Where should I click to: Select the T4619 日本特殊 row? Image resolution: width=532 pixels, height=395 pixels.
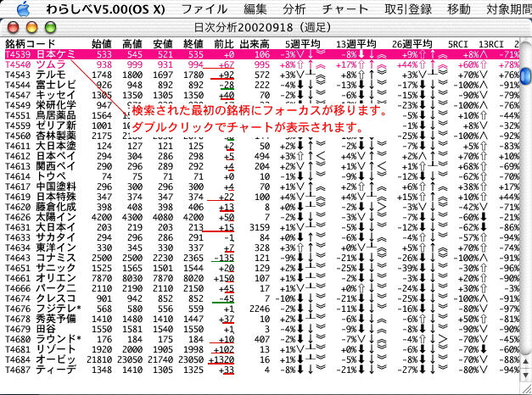pyautogui.click(x=262, y=197)
